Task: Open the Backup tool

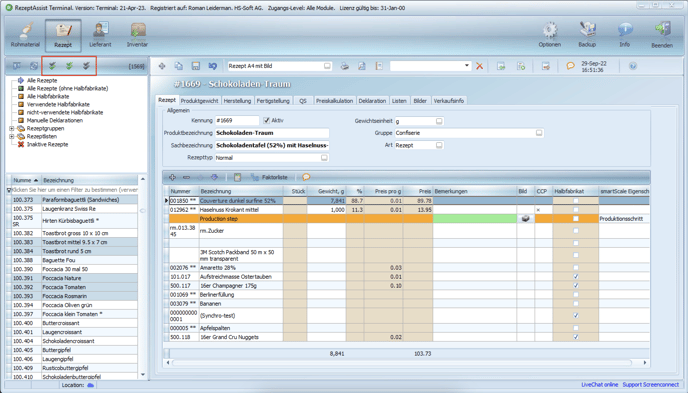Action: click(x=587, y=36)
